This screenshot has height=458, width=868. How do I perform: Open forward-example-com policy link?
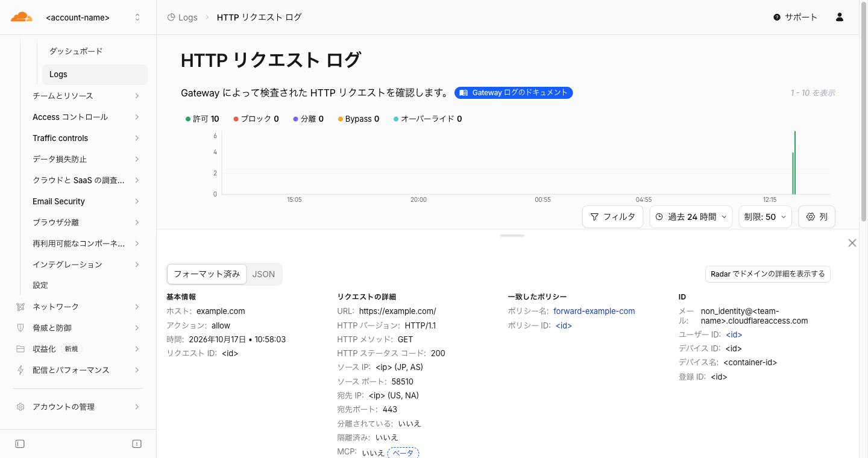tap(594, 312)
